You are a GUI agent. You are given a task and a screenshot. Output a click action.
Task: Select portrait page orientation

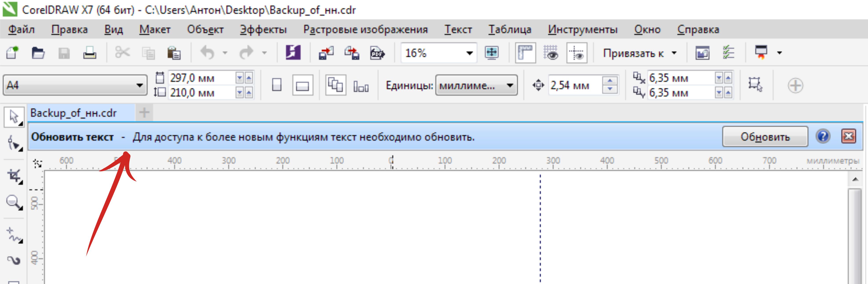click(277, 85)
